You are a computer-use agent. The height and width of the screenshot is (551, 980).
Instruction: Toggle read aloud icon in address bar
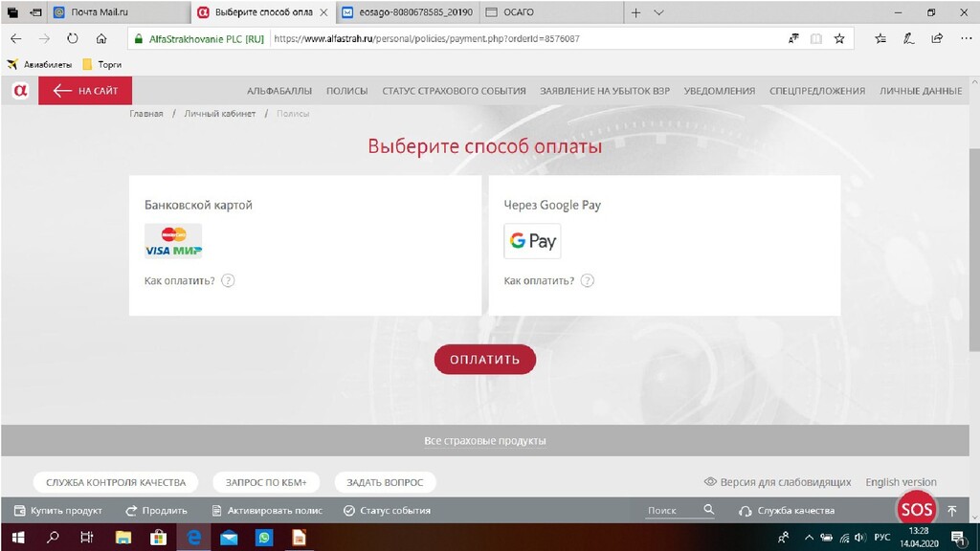click(793, 38)
